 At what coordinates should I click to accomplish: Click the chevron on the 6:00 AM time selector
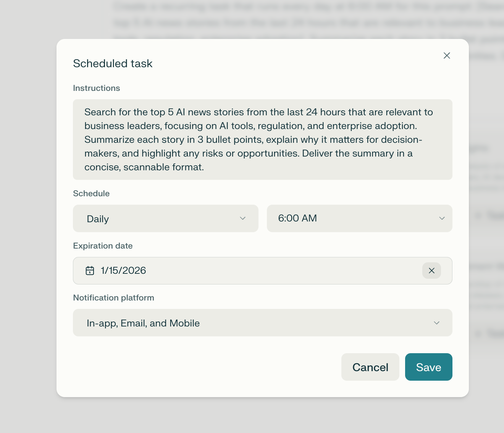click(x=442, y=218)
